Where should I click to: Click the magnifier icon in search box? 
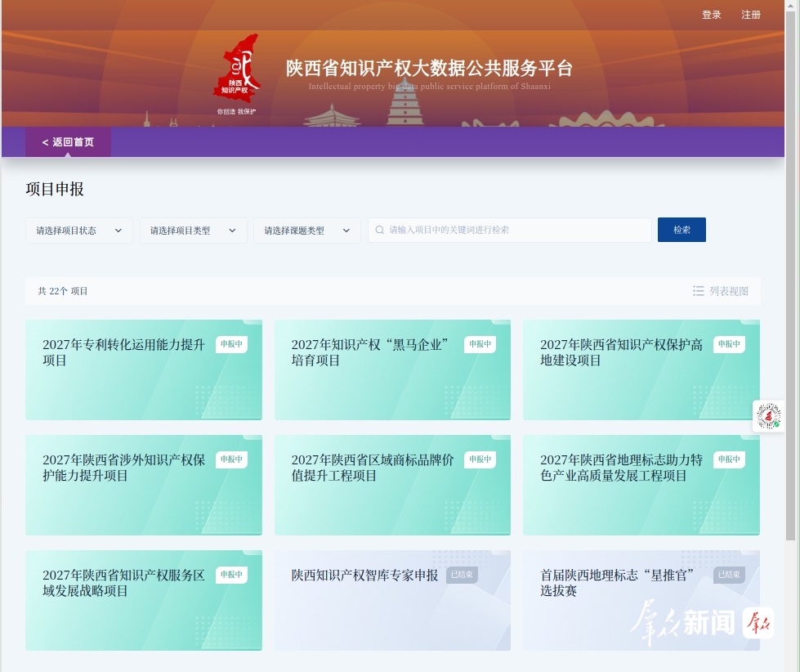380,230
